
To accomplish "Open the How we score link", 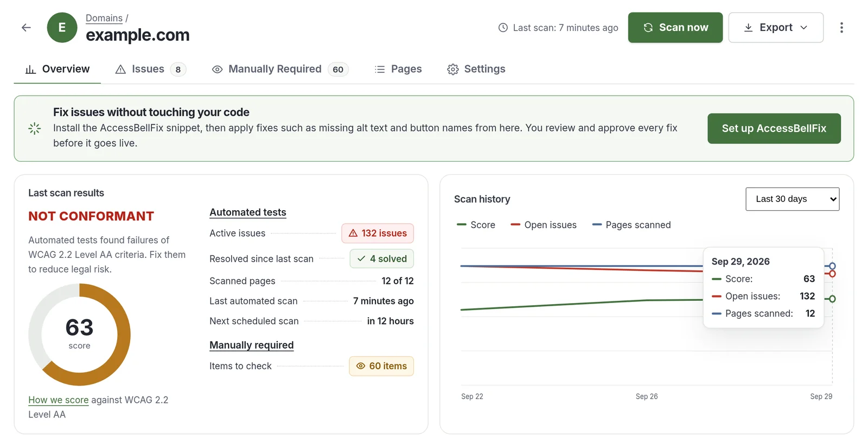I will (x=58, y=400).
